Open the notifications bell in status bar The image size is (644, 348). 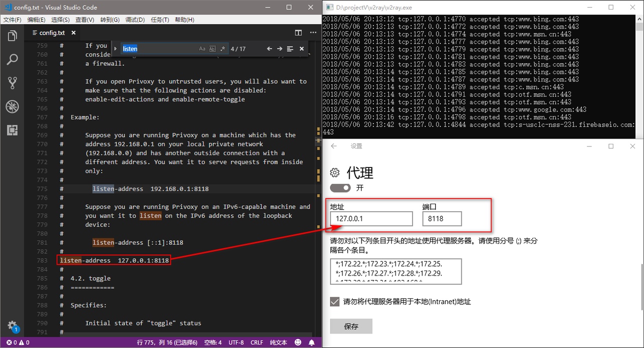[x=311, y=342]
